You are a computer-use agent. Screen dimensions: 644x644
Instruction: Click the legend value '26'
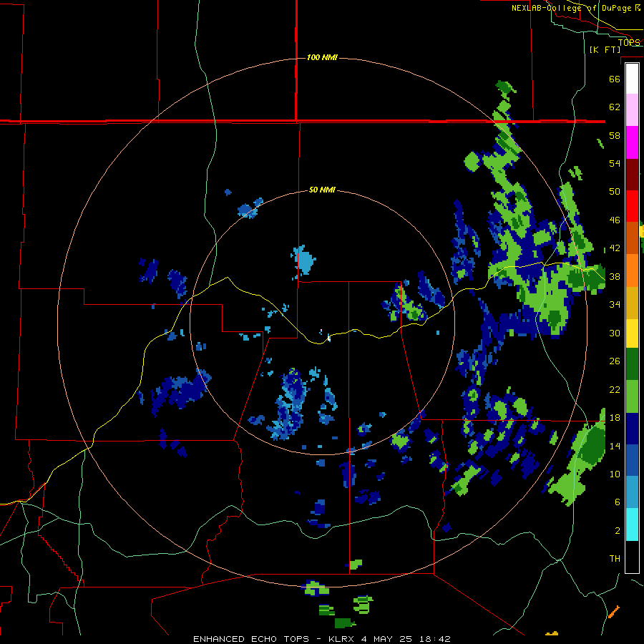(615, 361)
